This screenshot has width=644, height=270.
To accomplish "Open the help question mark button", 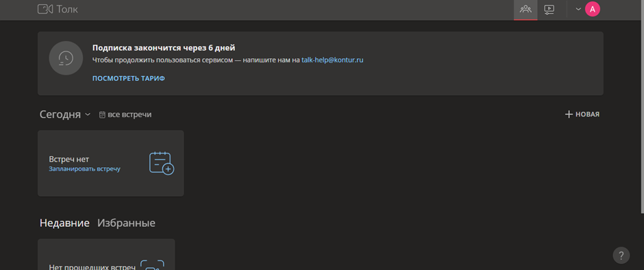I will [x=621, y=255].
